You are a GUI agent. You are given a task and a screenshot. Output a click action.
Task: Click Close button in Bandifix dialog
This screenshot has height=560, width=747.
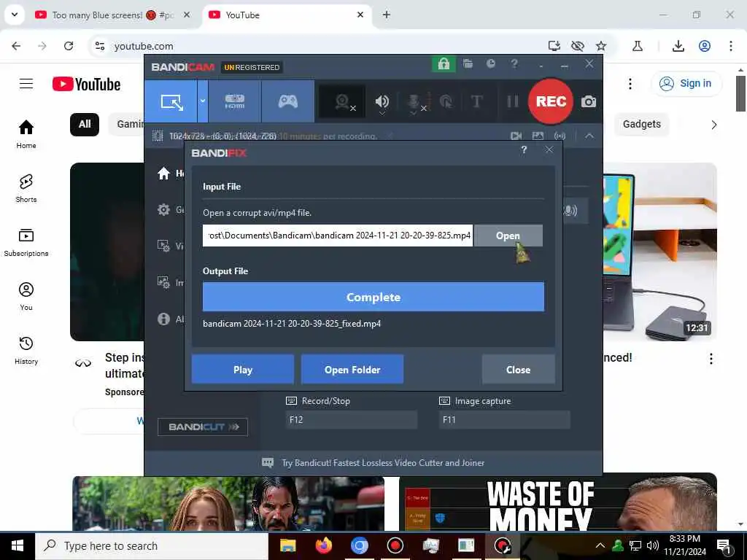click(x=519, y=370)
